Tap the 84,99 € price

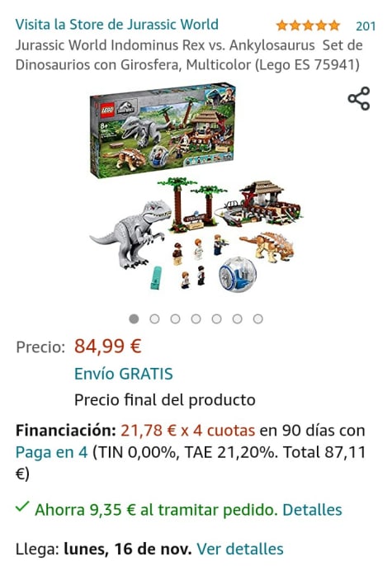click(x=108, y=347)
